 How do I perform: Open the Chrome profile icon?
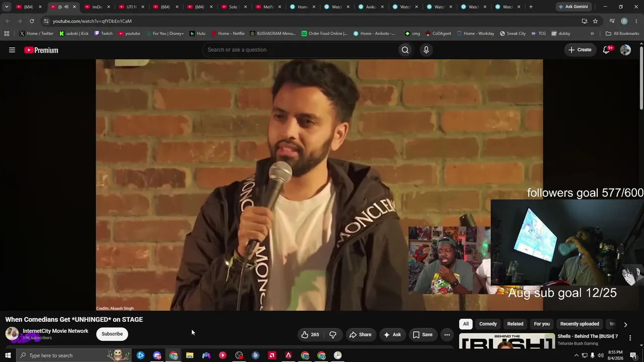[x=624, y=21]
